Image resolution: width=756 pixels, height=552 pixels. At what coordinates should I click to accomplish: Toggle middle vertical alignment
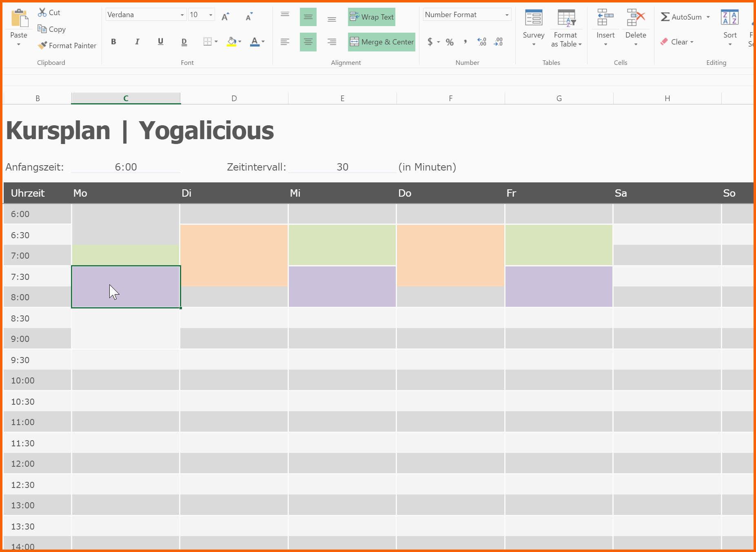308,17
